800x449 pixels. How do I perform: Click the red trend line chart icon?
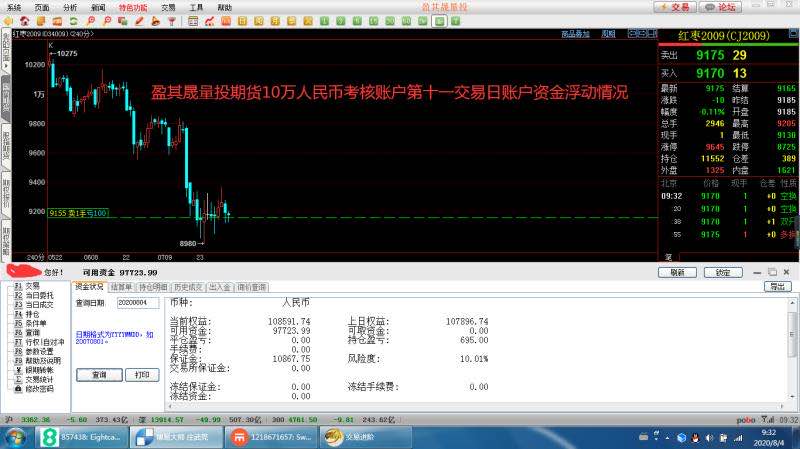[x=209, y=21]
